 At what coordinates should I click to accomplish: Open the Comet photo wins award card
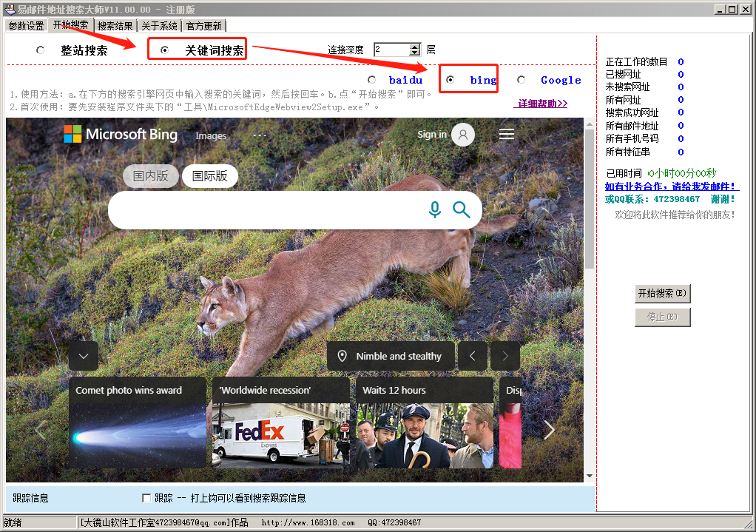tap(138, 422)
